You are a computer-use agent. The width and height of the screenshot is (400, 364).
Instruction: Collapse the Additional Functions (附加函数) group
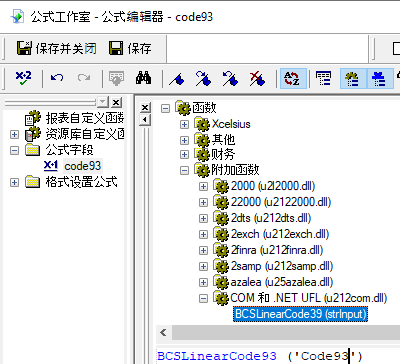[184, 170]
